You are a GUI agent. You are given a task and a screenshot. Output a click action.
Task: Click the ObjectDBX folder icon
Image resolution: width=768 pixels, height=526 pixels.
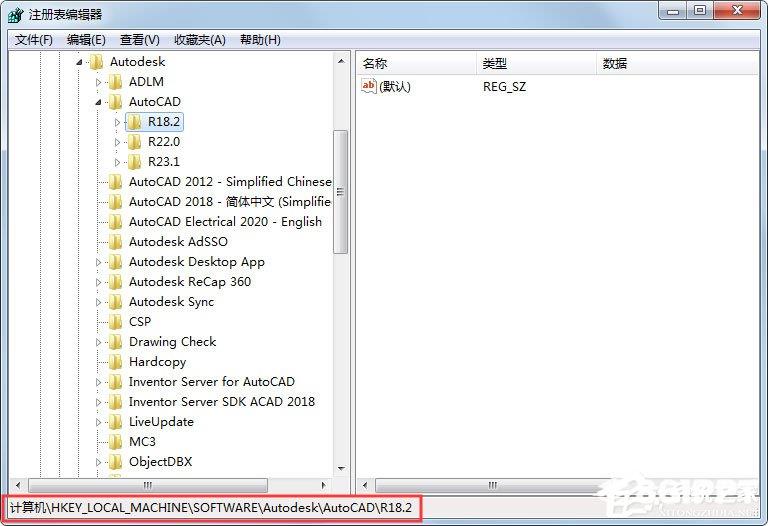coord(115,462)
